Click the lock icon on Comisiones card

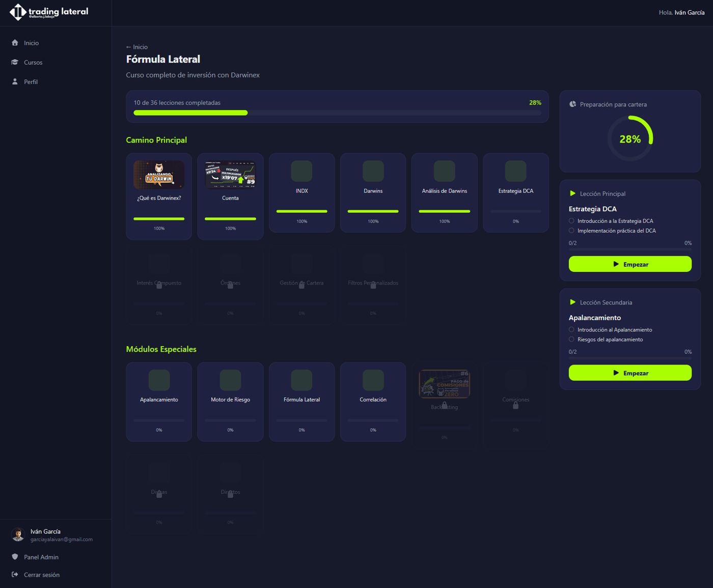click(x=515, y=405)
